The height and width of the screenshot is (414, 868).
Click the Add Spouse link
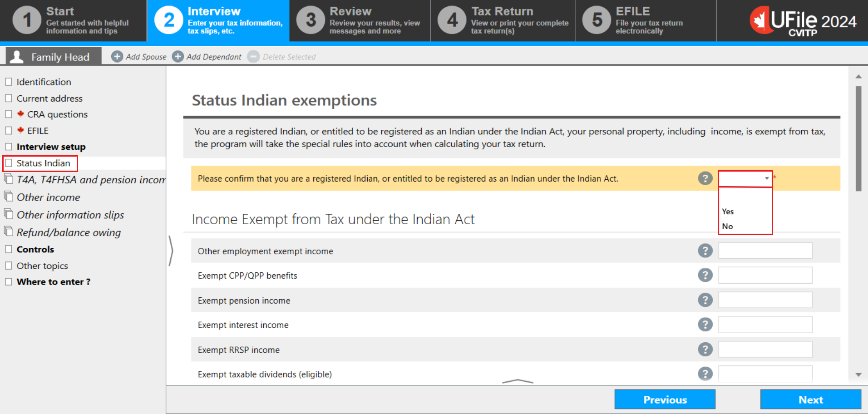pyautogui.click(x=146, y=57)
